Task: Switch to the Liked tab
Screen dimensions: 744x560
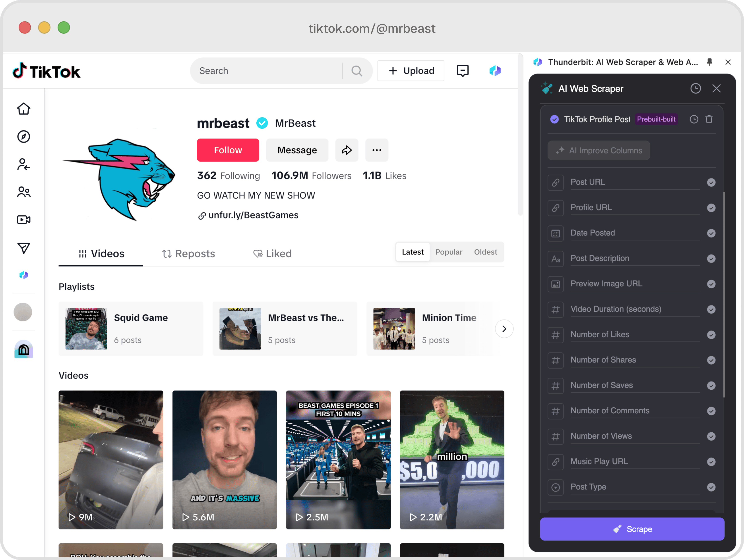Action: (x=272, y=253)
